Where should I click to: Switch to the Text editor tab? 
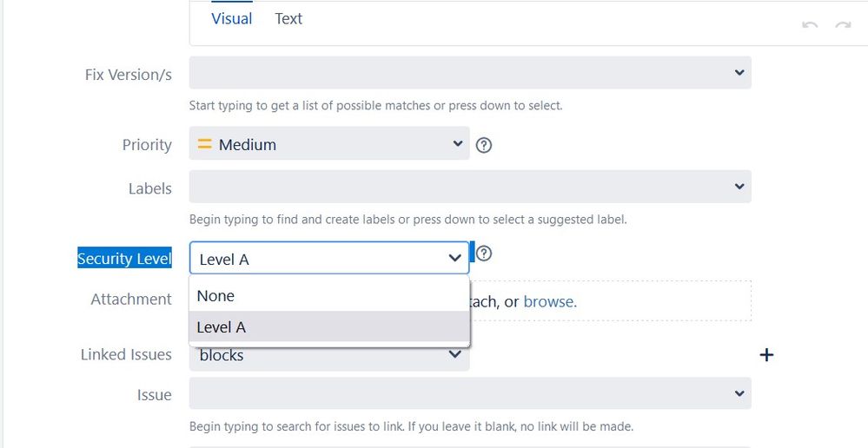coord(288,19)
